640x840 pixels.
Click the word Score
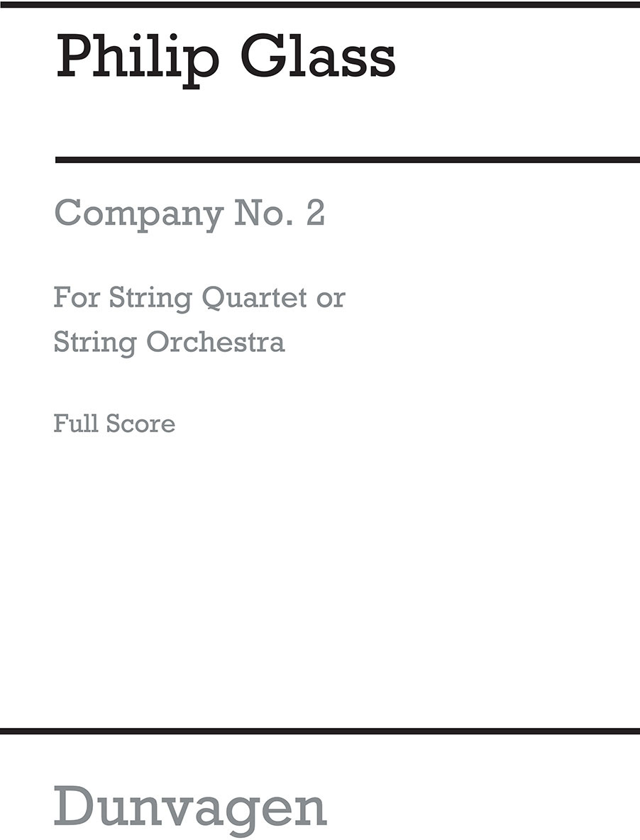141,424
